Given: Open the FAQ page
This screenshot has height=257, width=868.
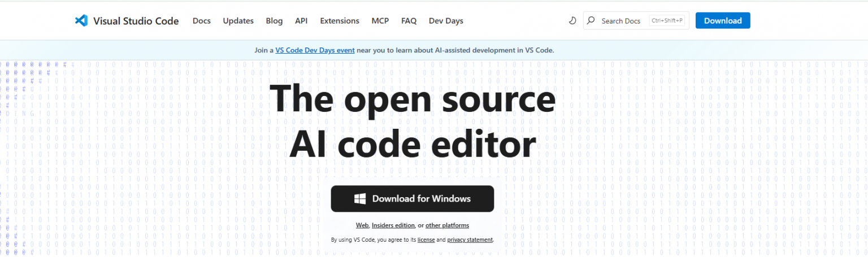Looking at the screenshot, I should pos(409,21).
